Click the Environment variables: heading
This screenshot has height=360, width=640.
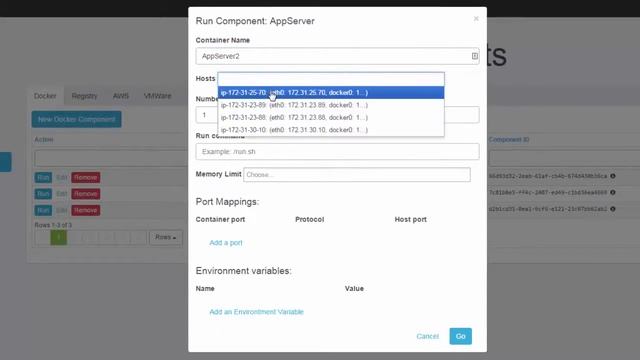point(244,271)
